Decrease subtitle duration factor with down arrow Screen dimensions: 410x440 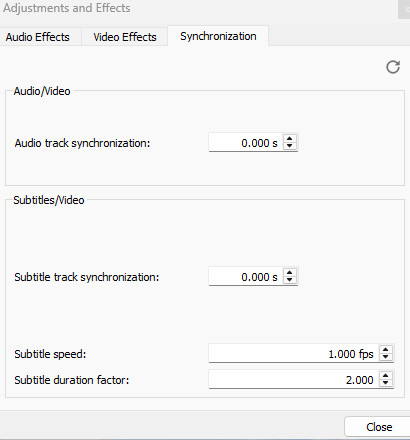click(x=386, y=383)
